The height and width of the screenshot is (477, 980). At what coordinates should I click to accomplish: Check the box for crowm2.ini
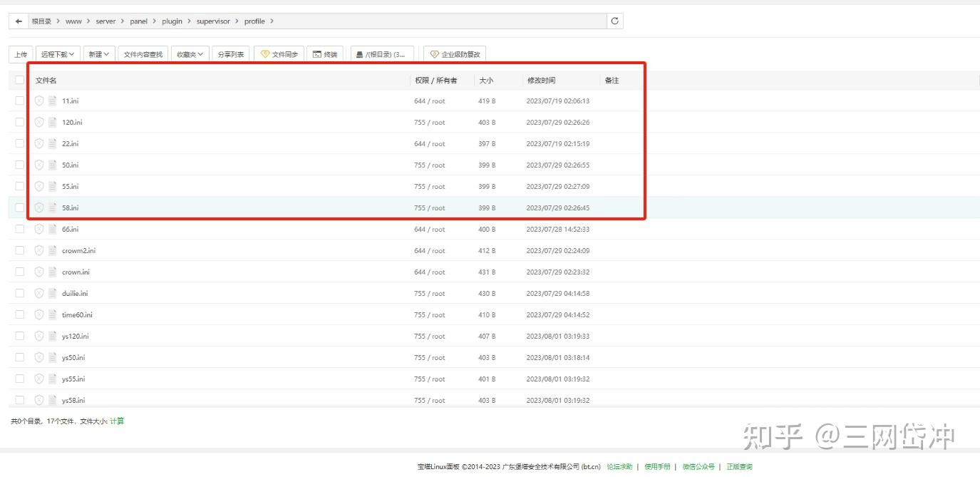click(x=20, y=251)
